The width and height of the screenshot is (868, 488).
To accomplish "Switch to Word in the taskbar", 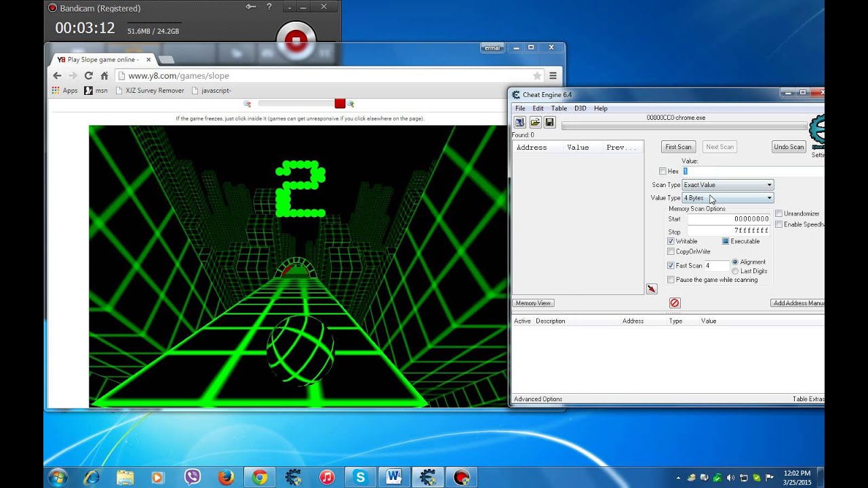I will coord(394,477).
